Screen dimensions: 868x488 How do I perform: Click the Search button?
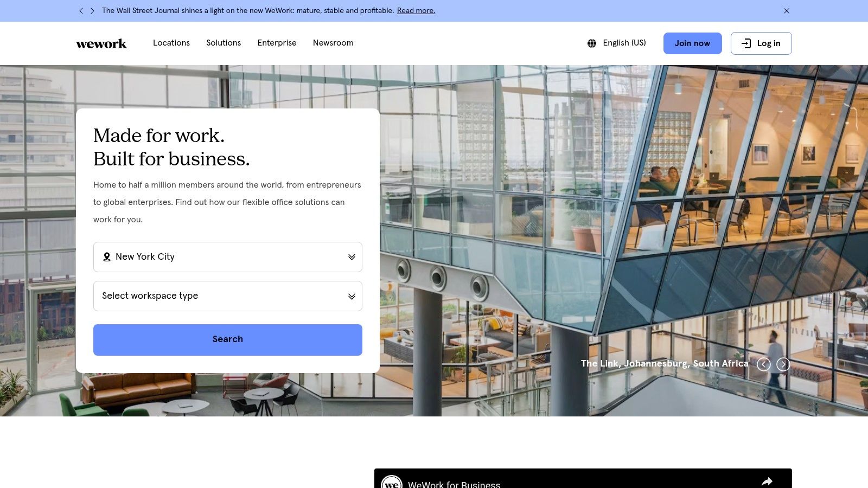[228, 340]
